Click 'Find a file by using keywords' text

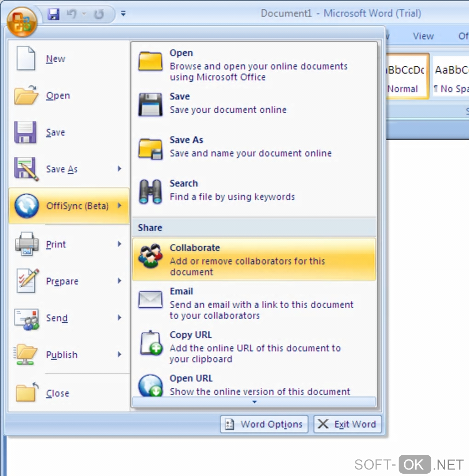[232, 197]
